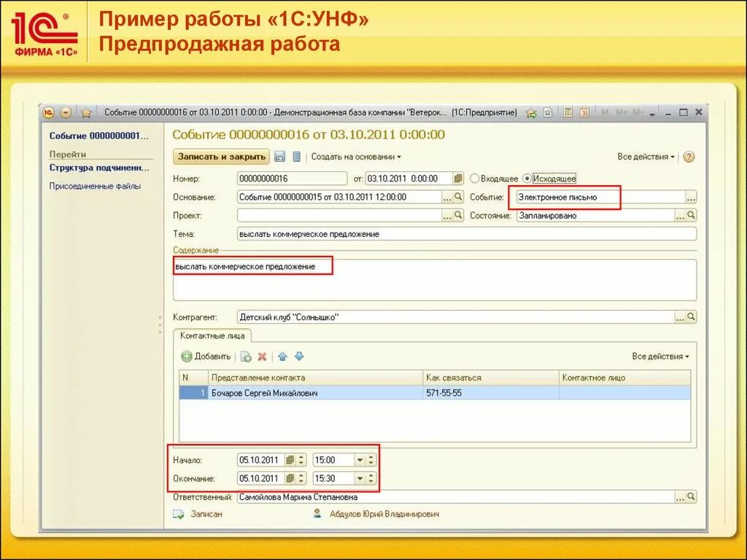Click Контактное лицо column header

[624, 378]
